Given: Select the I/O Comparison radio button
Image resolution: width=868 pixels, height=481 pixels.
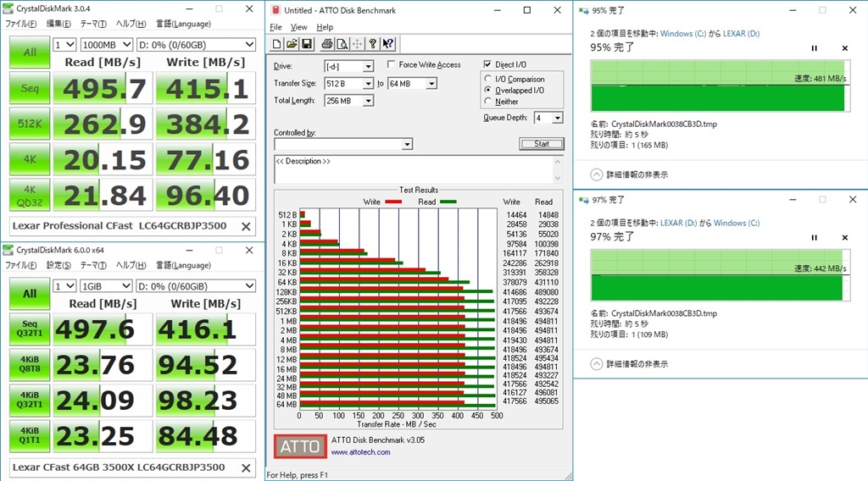Looking at the screenshot, I should [487, 79].
